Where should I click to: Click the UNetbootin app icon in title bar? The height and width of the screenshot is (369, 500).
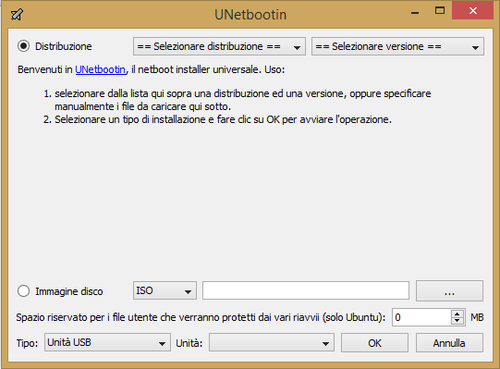pos(17,14)
